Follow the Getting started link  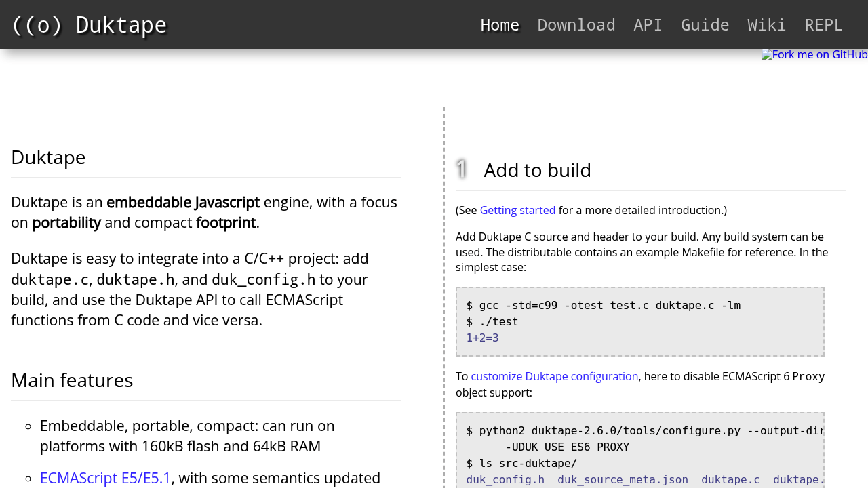[x=517, y=210]
